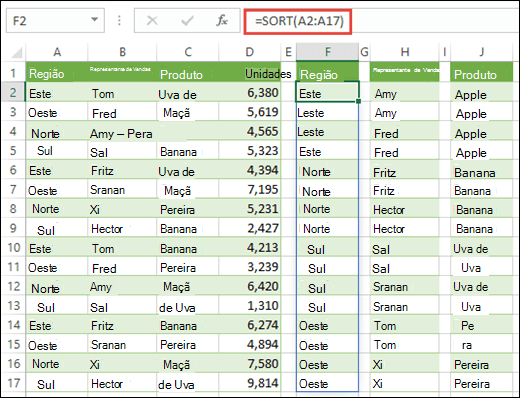This screenshot has width=520, height=398.
Task: Click cell D15 with value 4,894
Action: [x=250, y=344]
